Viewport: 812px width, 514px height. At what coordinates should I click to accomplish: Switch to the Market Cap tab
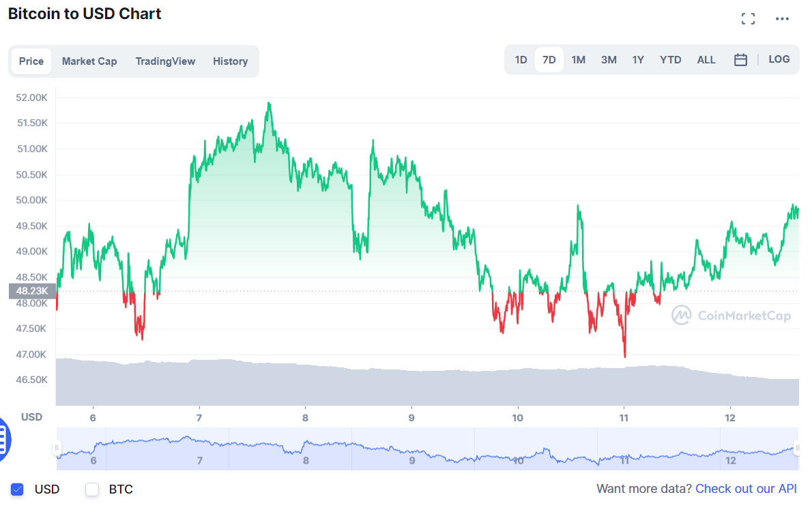pyautogui.click(x=89, y=61)
